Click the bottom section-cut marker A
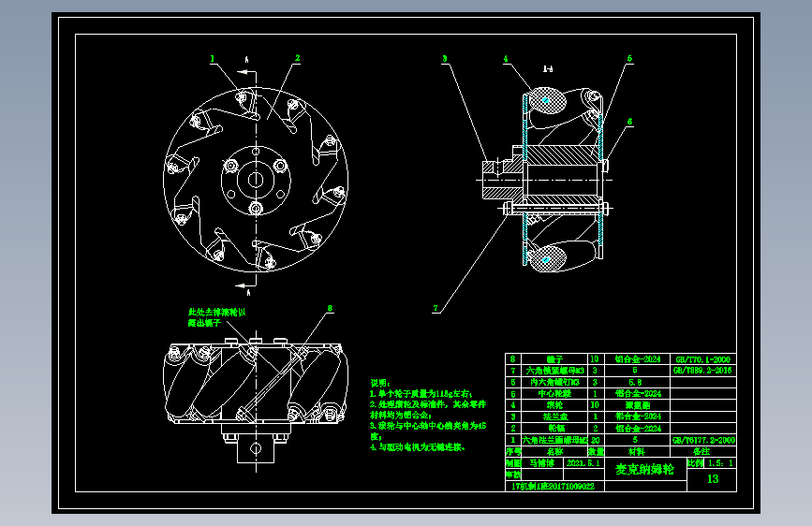812x526 pixels. coord(248,293)
